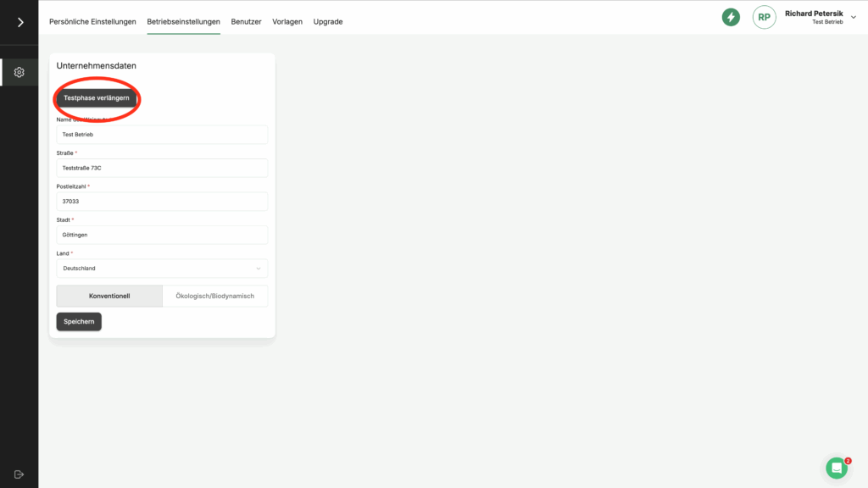The width and height of the screenshot is (868, 488).
Task: Open the Betriebseinstellungen tab
Action: click(183, 22)
